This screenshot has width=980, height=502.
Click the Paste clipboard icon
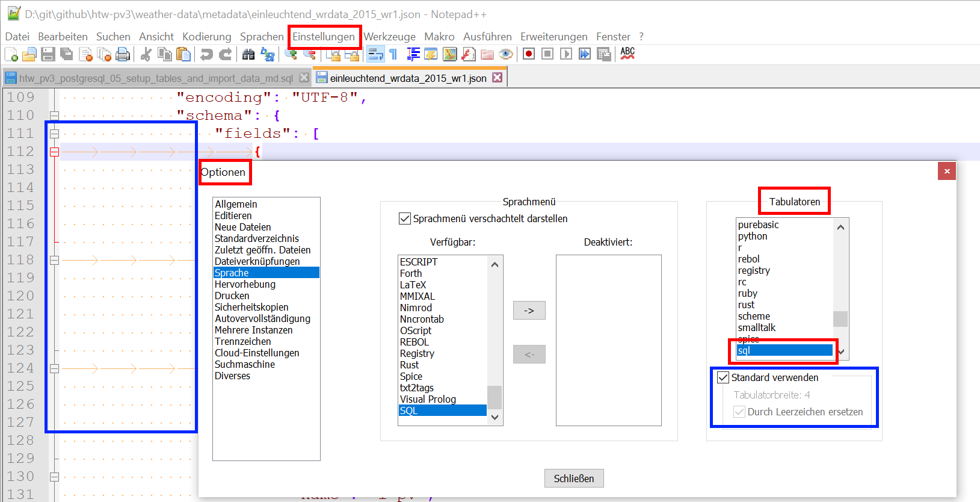click(x=183, y=55)
